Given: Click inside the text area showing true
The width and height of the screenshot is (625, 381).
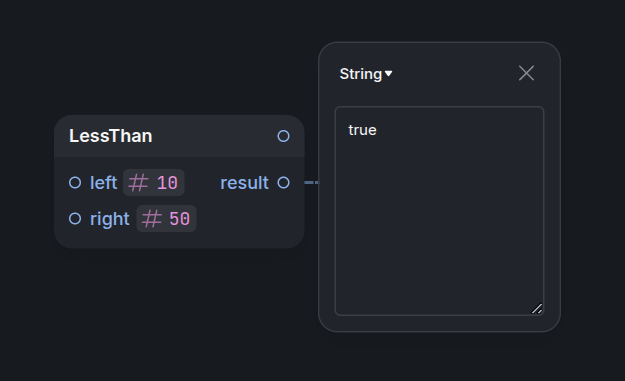Looking at the screenshot, I should point(439,211).
